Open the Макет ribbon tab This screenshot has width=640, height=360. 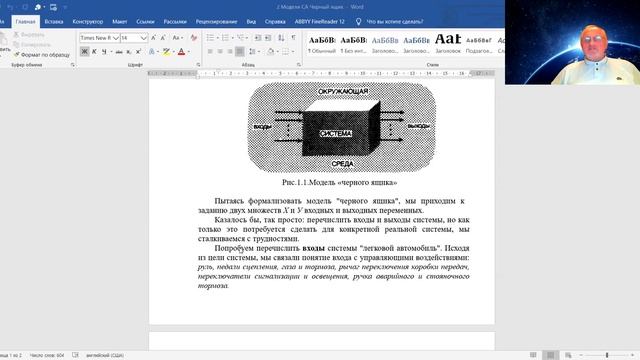(120, 22)
